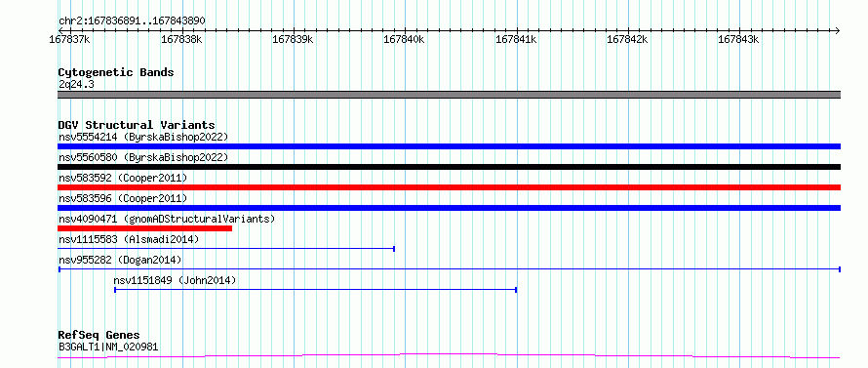
Task: Click the Cytogenetic Bands track title
Action: [x=116, y=72]
